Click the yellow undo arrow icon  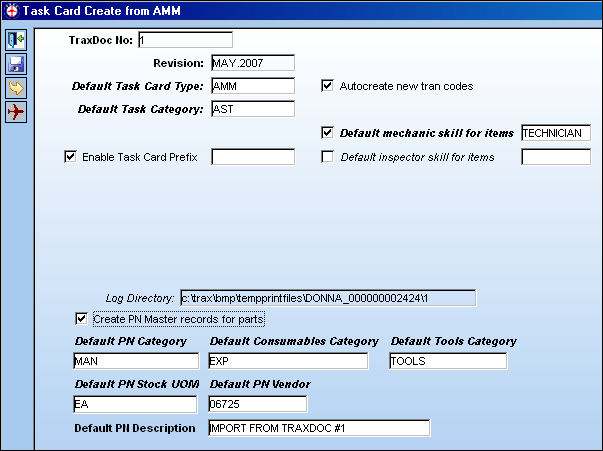coord(16,88)
